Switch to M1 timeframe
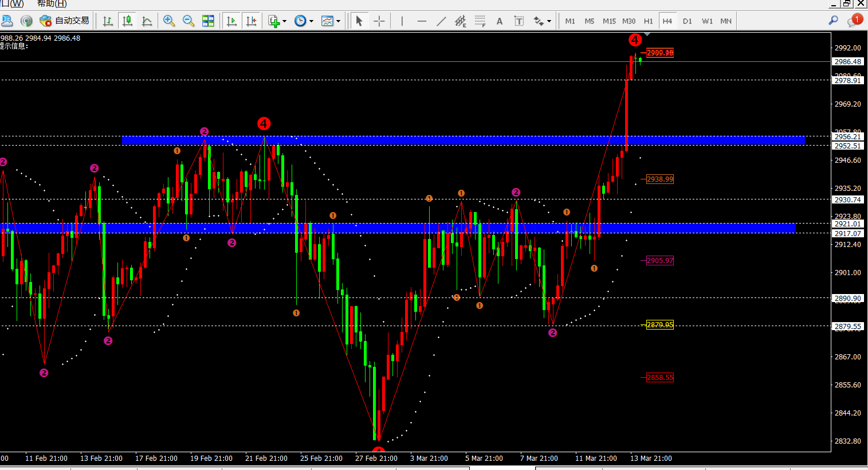This screenshot has height=470, width=868. click(570, 21)
